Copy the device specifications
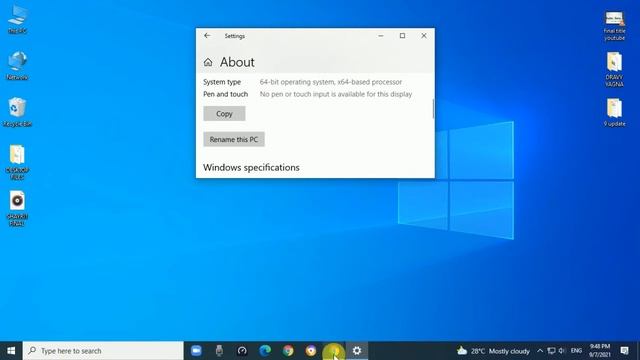Screen dimensions: 640x360 point(224,113)
